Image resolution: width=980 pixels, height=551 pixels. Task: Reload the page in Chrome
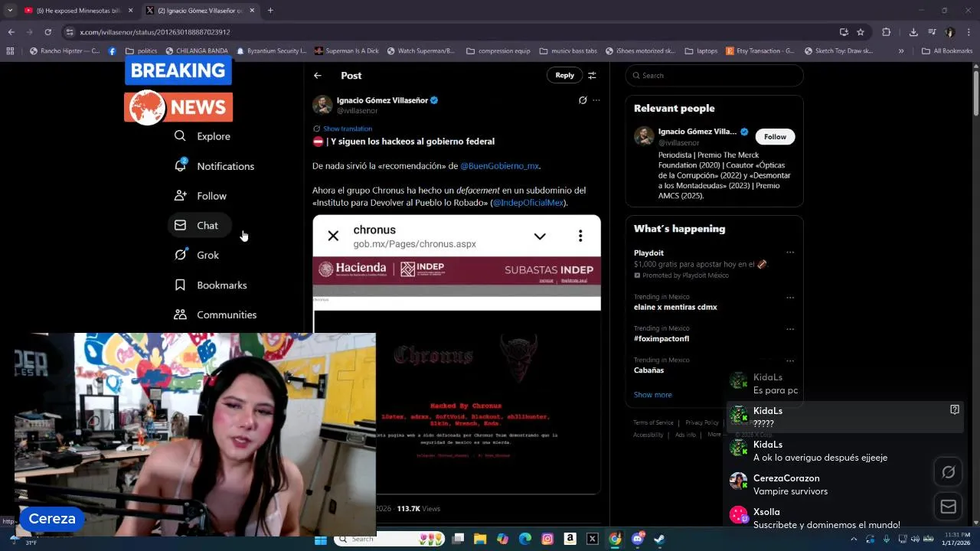(47, 32)
